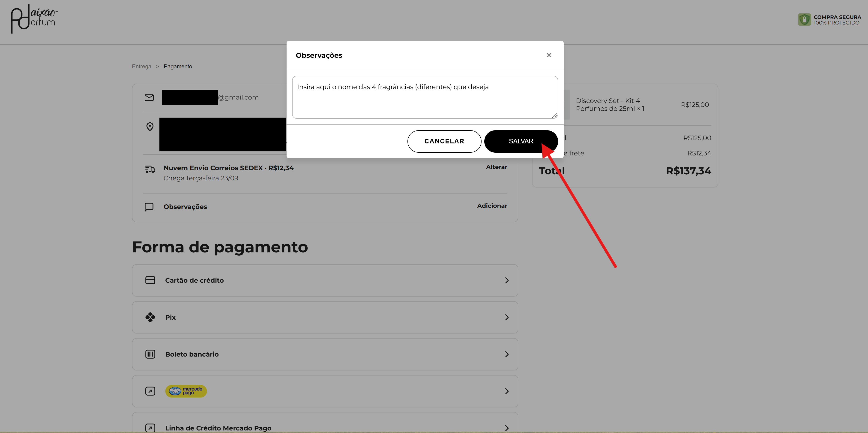Click the email envelope icon
Viewport: 868px width, 433px height.
tap(149, 97)
